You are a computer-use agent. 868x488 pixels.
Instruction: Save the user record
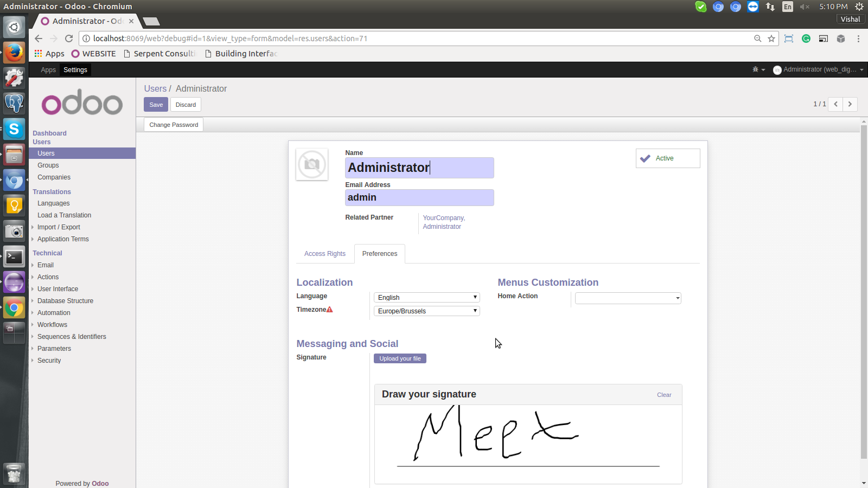tap(156, 105)
